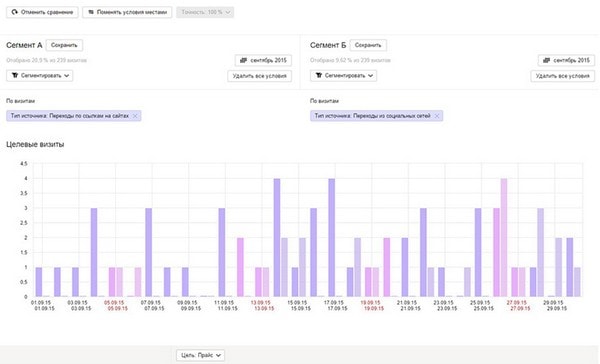Screen dimensions: 600x364
Task: Remove the 'Переходы по ссылкам на сайтах' filter
Action: pos(135,116)
